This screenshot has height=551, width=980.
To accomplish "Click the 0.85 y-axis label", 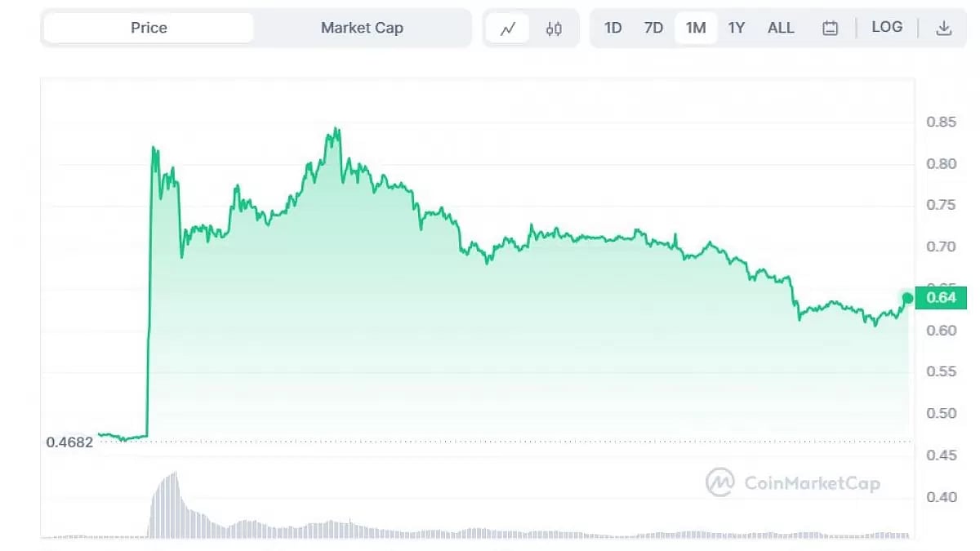I will click(940, 122).
